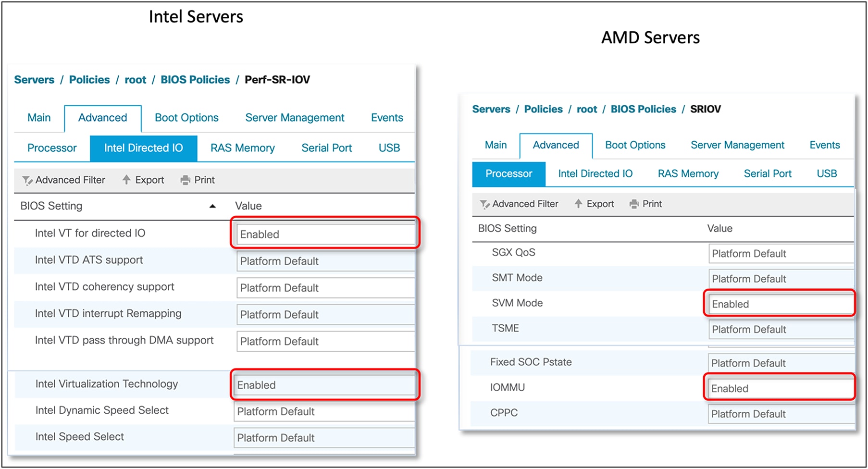The image size is (868, 469).
Task: Toggle BIOS Setting sort arrow in Intel panel
Action: point(212,206)
